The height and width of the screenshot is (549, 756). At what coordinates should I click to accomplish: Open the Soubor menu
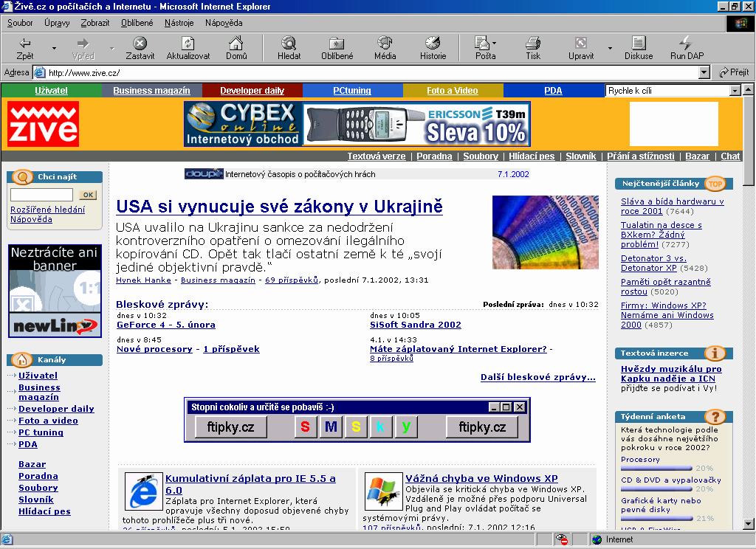pos(20,23)
